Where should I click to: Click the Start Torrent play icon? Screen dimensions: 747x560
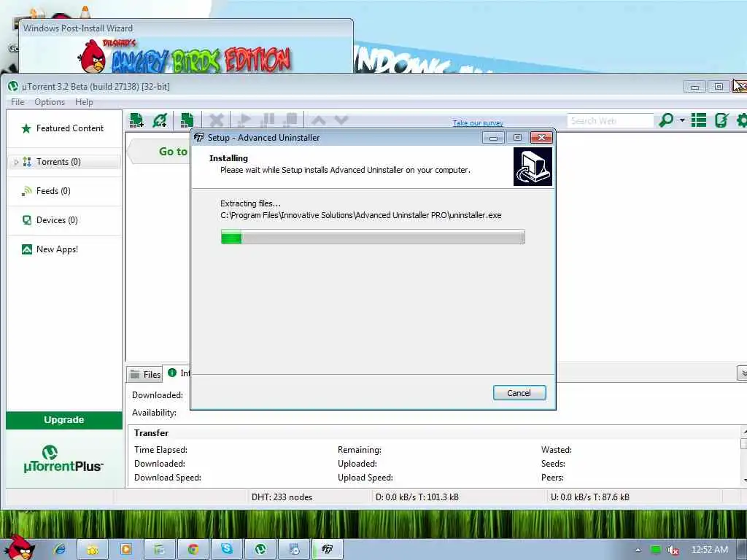[244, 120]
